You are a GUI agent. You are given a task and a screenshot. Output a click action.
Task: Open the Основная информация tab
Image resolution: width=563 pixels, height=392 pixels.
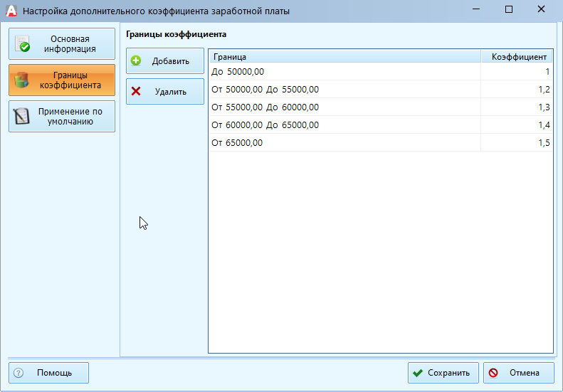pos(62,44)
